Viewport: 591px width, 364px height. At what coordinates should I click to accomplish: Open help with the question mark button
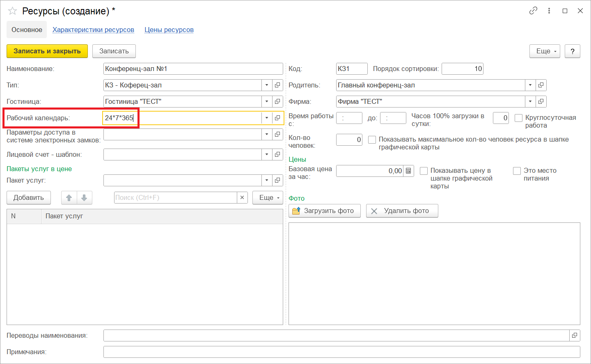[x=573, y=51]
